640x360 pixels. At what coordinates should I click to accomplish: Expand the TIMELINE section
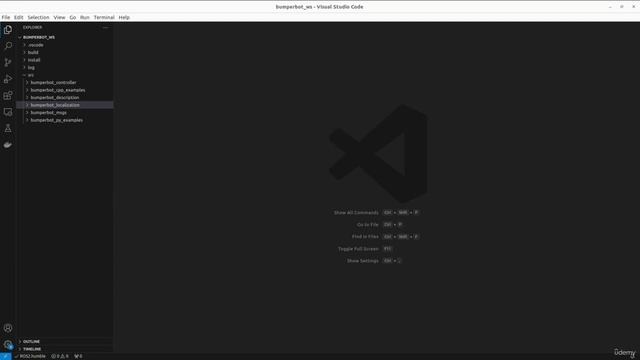click(x=64, y=349)
